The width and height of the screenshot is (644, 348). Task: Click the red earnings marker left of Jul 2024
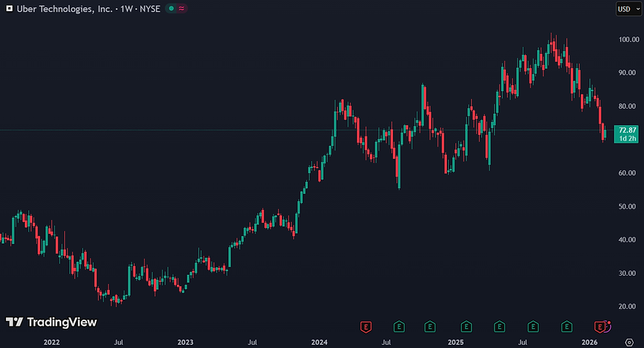coord(365,327)
